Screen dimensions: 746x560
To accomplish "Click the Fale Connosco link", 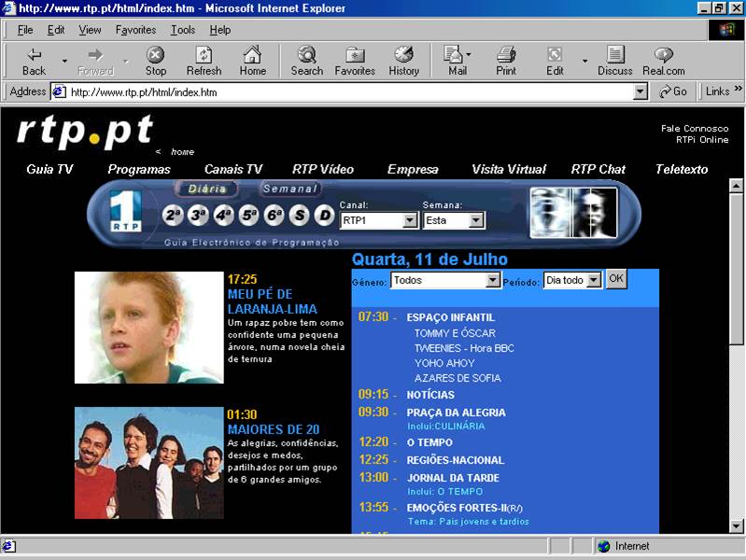I will click(695, 129).
